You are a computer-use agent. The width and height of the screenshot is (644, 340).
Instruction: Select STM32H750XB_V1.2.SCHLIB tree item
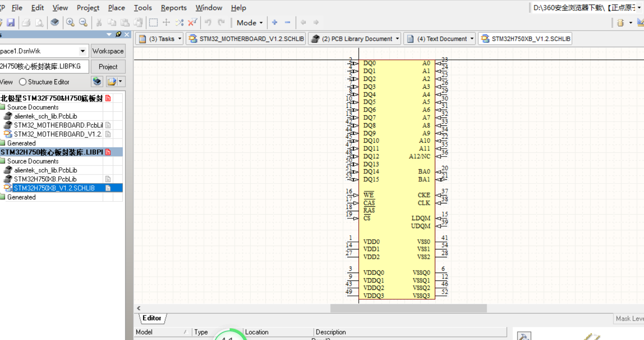54,188
